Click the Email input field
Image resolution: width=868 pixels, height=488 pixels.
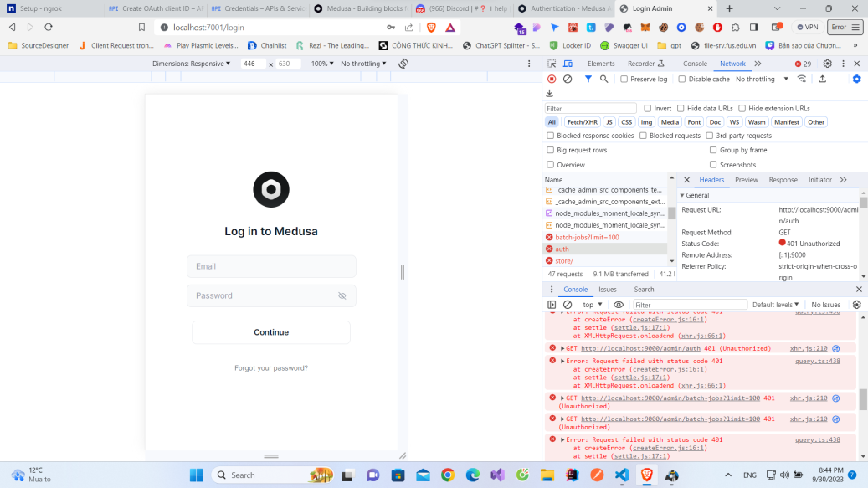click(x=270, y=266)
